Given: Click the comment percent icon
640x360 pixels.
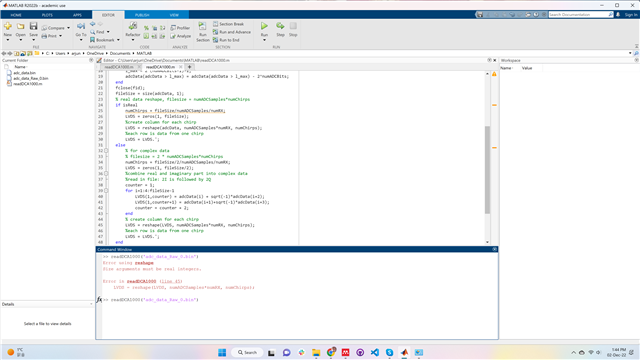Looking at the screenshot, I should point(146,28).
